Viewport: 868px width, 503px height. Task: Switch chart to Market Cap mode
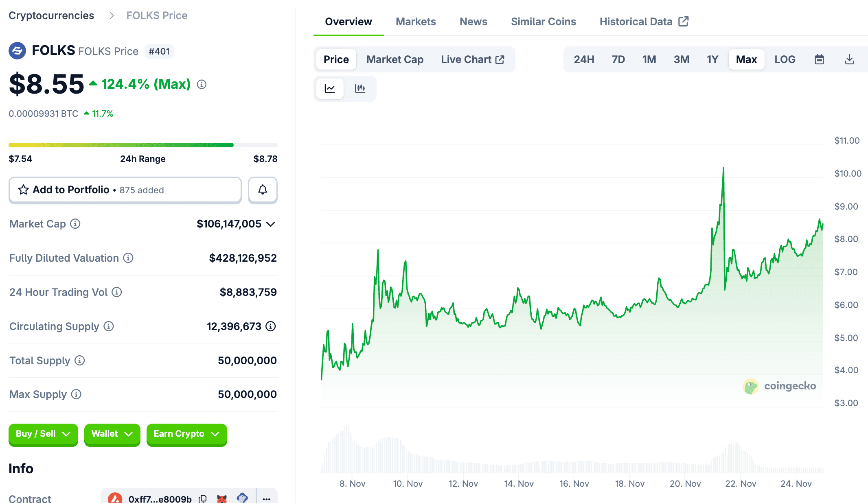point(395,59)
